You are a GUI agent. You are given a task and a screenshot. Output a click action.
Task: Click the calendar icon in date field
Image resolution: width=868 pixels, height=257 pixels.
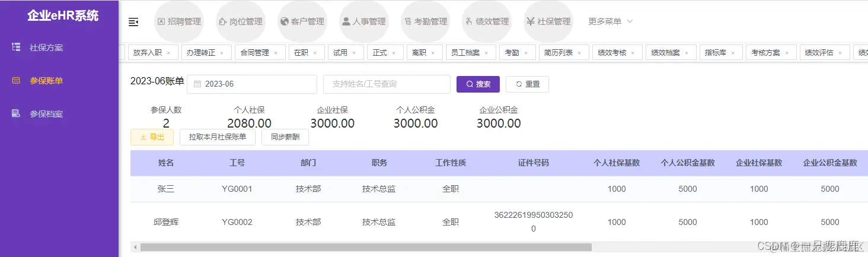[197, 84]
